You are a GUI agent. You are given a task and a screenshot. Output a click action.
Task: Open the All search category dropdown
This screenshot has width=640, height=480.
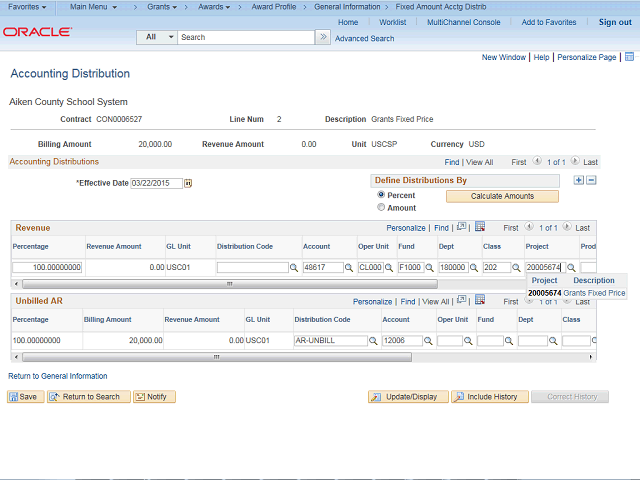click(157, 38)
